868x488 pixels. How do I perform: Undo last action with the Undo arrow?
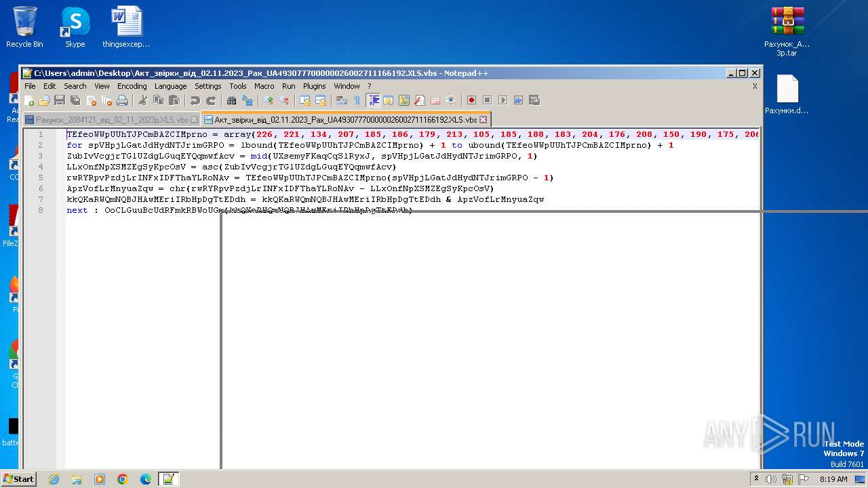195,100
